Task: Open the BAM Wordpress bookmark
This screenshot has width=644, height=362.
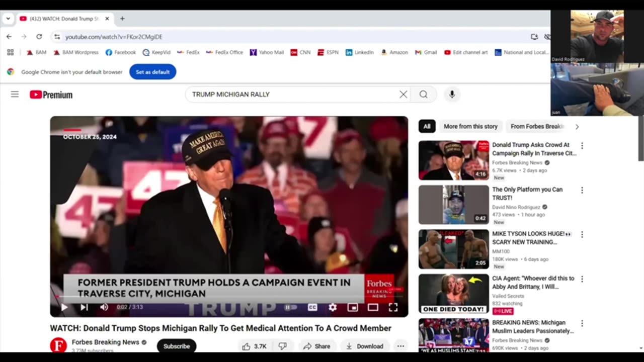Action: (x=76, y=52)
